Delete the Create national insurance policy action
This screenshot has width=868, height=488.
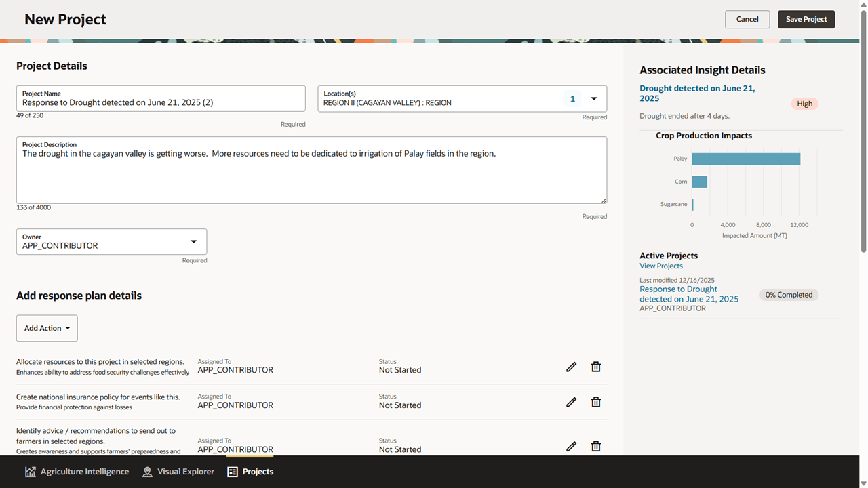[595, 402]
